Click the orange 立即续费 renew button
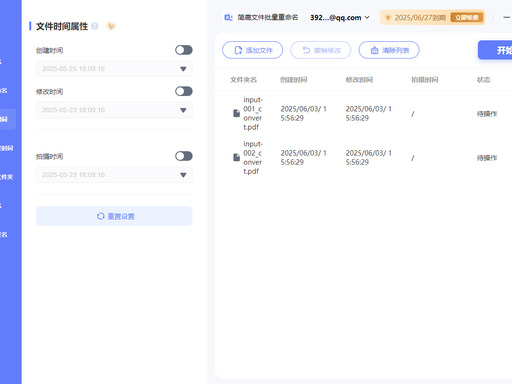512x384 pixels. 467,17
